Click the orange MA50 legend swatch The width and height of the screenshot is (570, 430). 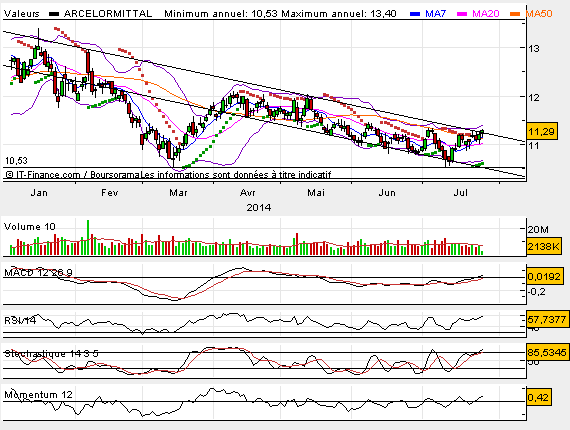click(515, 14)
